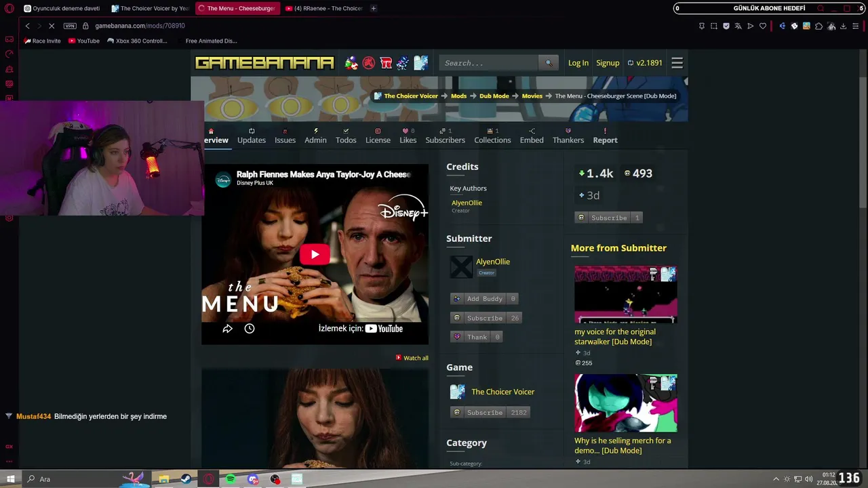Open Discord from the taskbar
The width and height of the screenshot is (868, 488).
[253, 479]
